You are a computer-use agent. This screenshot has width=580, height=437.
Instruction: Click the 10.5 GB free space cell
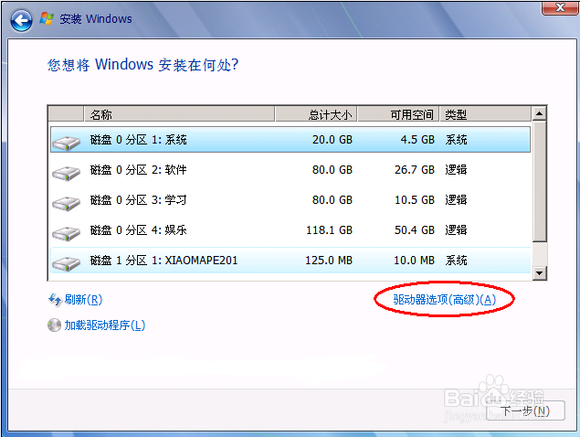click(414, 200)
